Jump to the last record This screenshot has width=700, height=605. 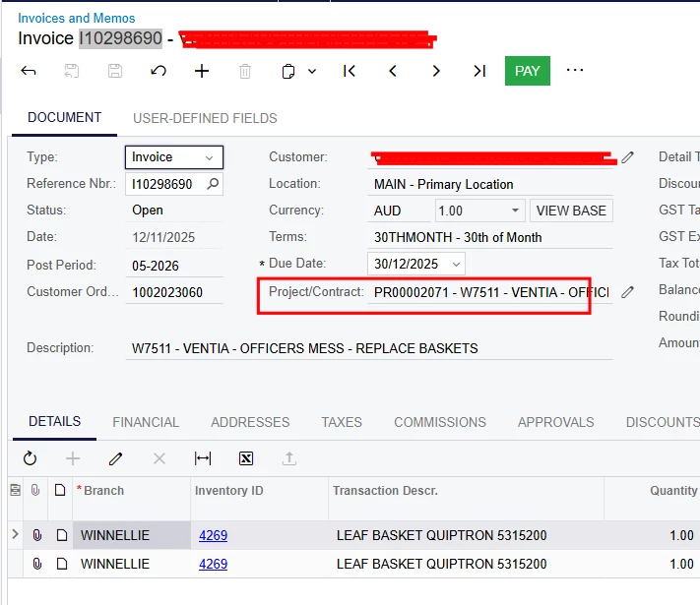(x=479, y=71)
